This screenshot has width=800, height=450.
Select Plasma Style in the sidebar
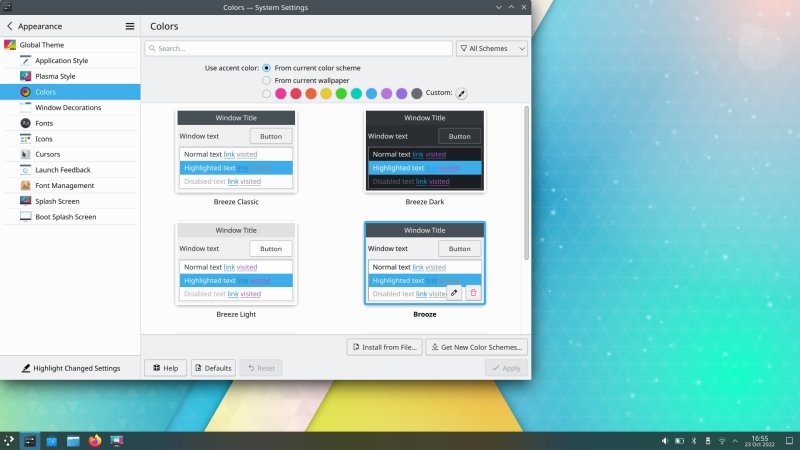pos(55,76)
